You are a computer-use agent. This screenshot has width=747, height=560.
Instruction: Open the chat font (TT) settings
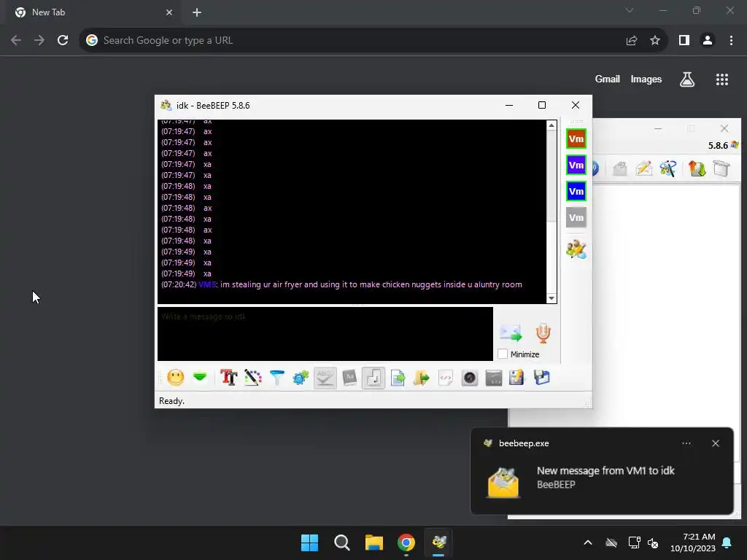tap(228, 378)
